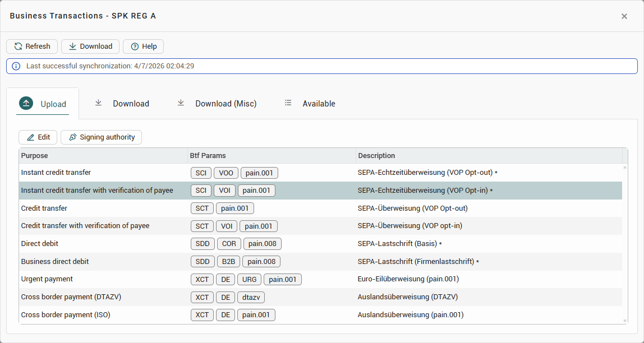Screen dimensions: 644x343
Task: Open Help with the question mark button
Action: click(143, 47)
